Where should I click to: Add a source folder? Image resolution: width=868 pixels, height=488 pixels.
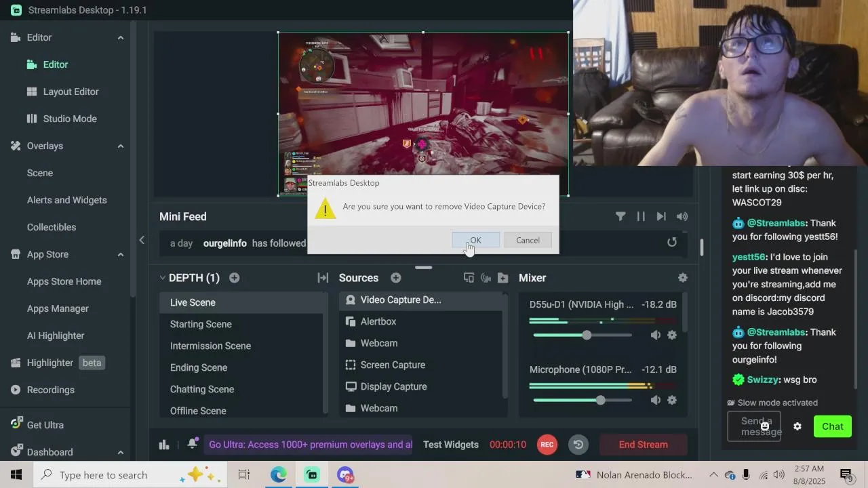pyautogui.click(x=502, y=278)
